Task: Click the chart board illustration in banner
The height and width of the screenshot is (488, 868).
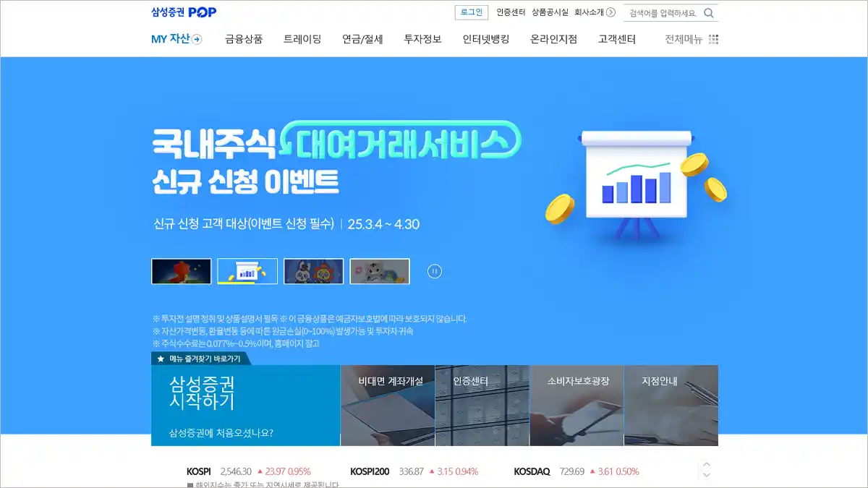Action: pos(637,184)
